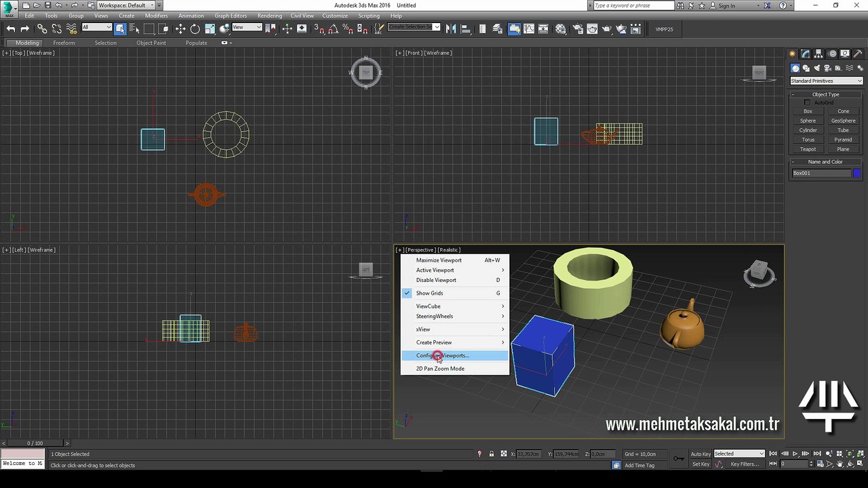The width and height of the screenshot is (868, 488).
Task: Open the Motion panel tab icon
Action: coord(833,54)
